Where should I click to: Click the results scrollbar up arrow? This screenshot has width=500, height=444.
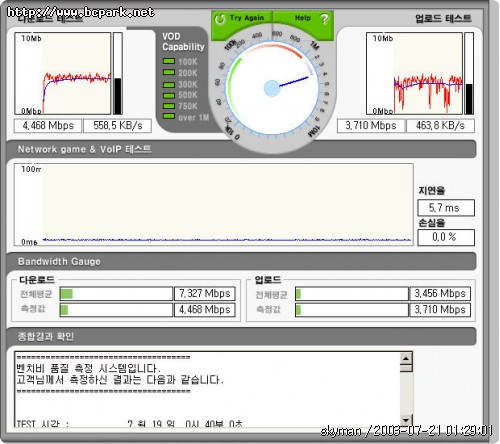click(x=406, y=359)
